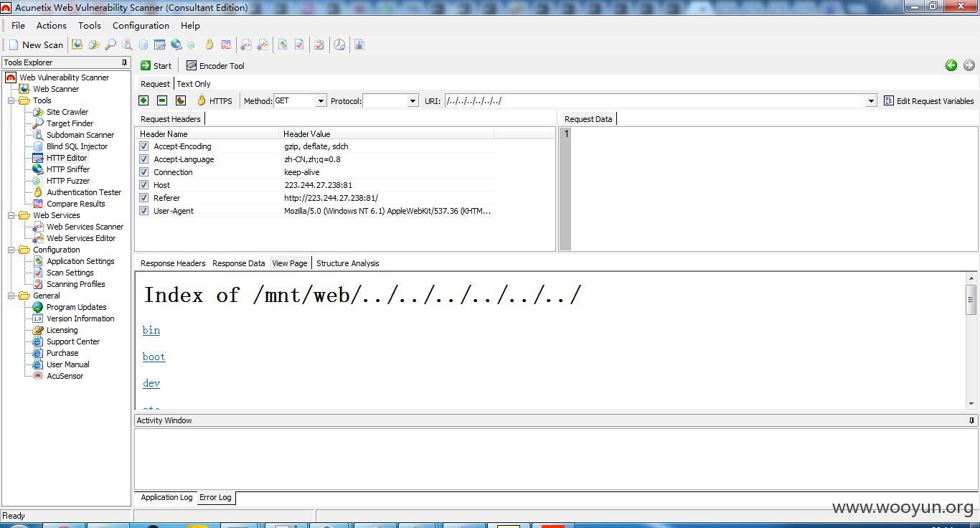Open the Actions menu
980x528 pixels.
[x=52, y=25]
